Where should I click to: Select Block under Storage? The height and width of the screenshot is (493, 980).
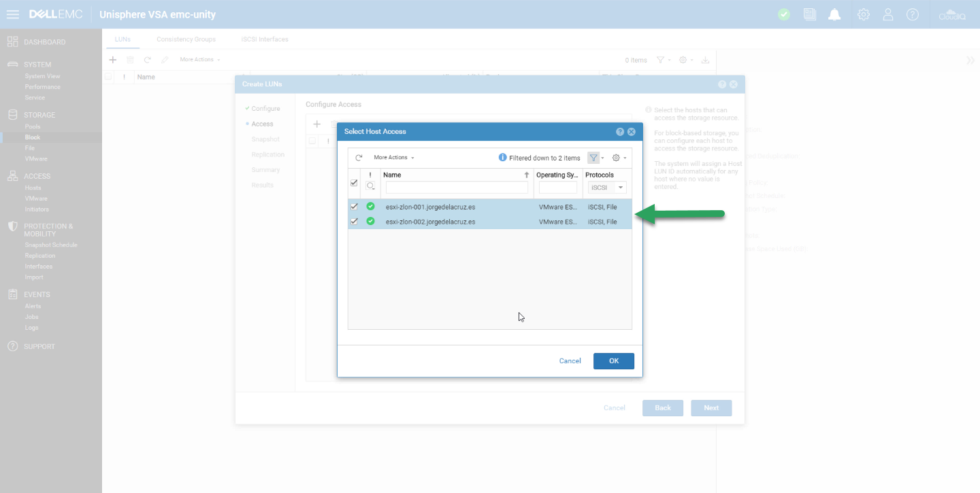[x=33, y=137]
